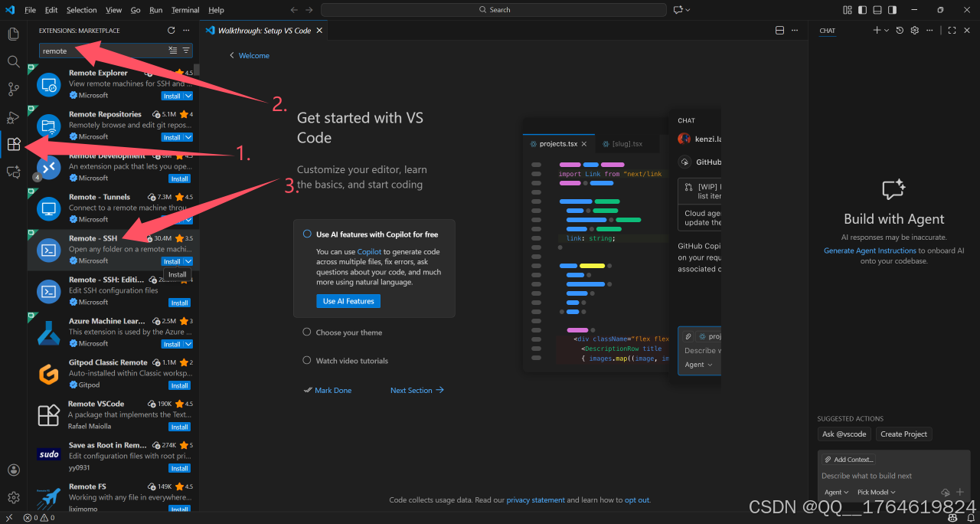Open the Source Control view
The image size is (980, 524).
click(x=13, y=90)
